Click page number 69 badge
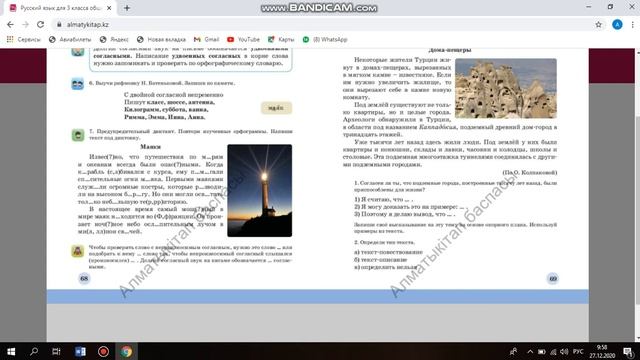Screen dimensions: 640x360 (553, 278)
